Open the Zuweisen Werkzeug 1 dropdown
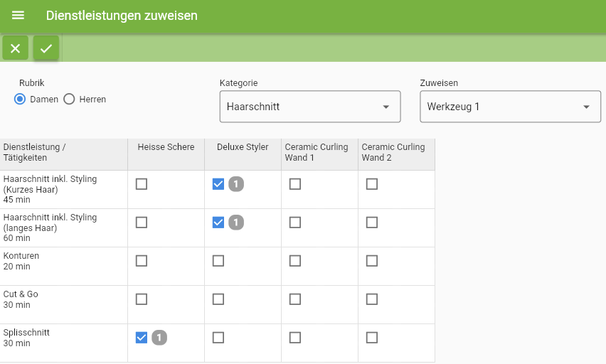The width and height of the screenshot is (606, 364). [510, 107]
